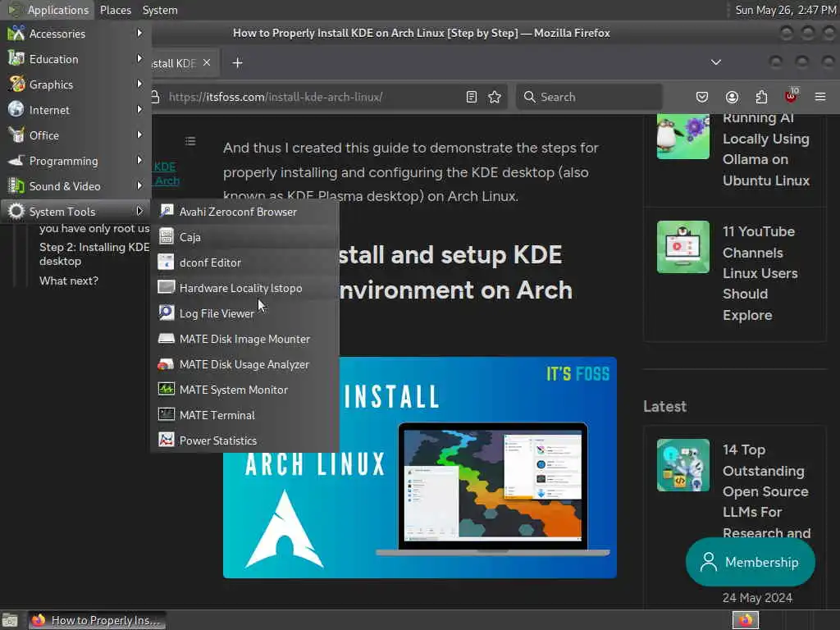Click the Firefox Search box
Image resolution: width=840 pixels, height=630 pixels.
[589, 97]
